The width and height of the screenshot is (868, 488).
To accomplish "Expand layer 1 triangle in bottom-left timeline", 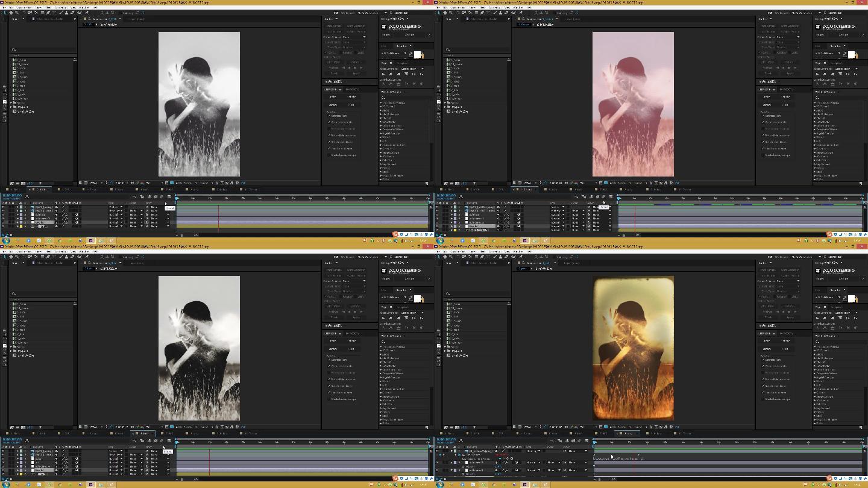I will point(17,451).
